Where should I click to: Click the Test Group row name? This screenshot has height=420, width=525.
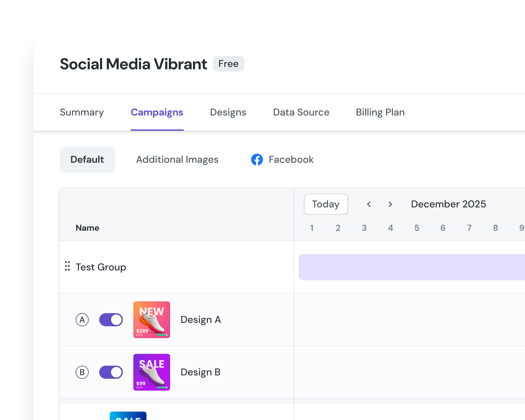click(101, 267)
